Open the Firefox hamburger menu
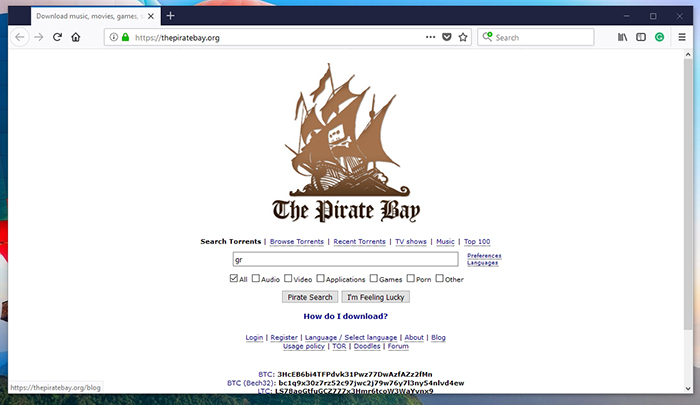The image size is (700, 405). pyautogui.click(x=682, y=37)
